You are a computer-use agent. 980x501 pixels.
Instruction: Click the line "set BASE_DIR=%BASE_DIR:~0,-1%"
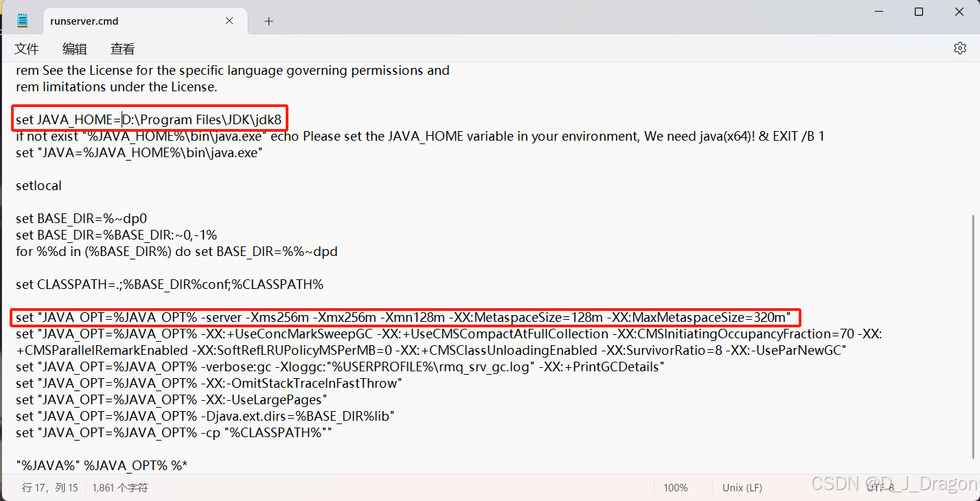pyautogui.click(x=117, y=235)
